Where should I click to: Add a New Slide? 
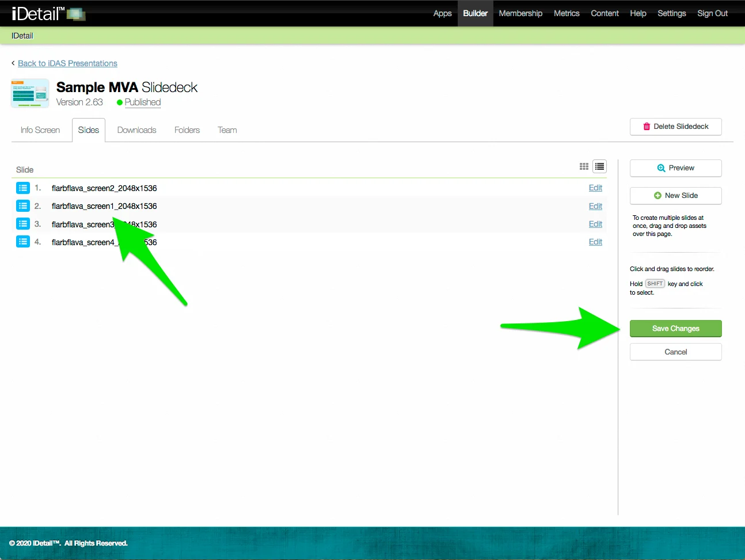tap(676, 196)
